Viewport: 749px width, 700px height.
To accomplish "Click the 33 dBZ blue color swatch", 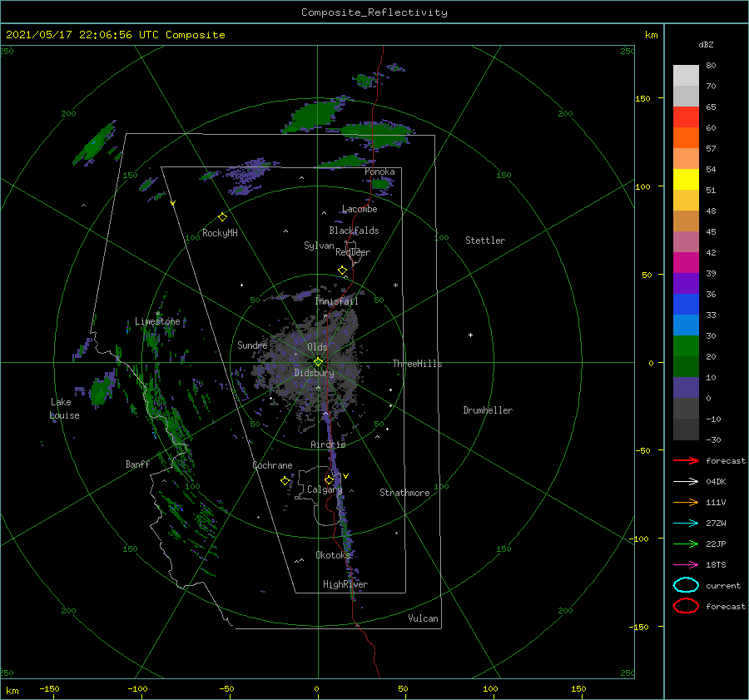I will 686,304.
